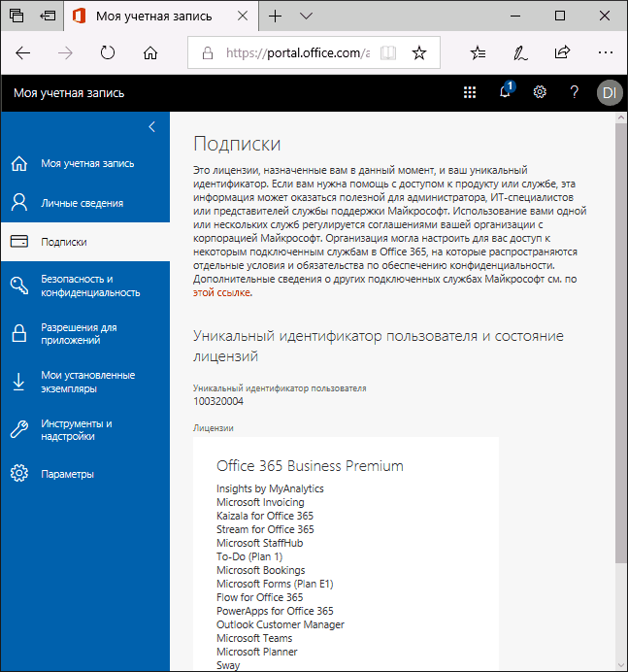The image size is (628, 672).
Task: Click the person icon for Личные сведения
Action: [x=18, y=203]
